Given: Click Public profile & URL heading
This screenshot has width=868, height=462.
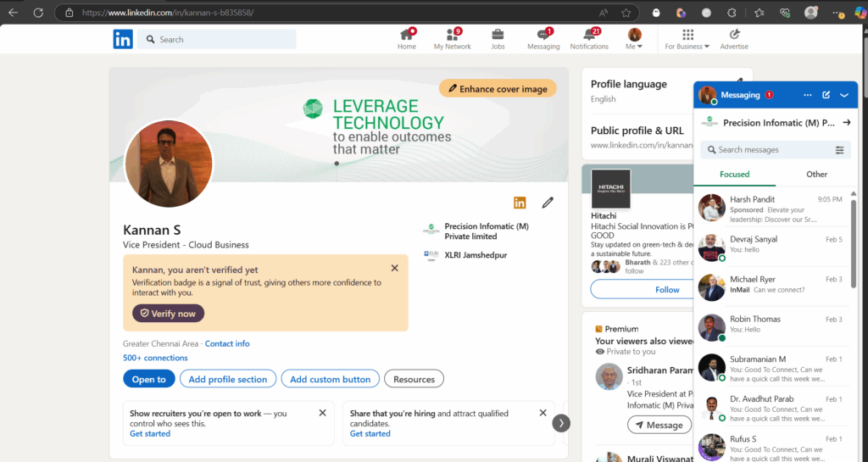Looking at the screenshot, I should pos(637,131).
